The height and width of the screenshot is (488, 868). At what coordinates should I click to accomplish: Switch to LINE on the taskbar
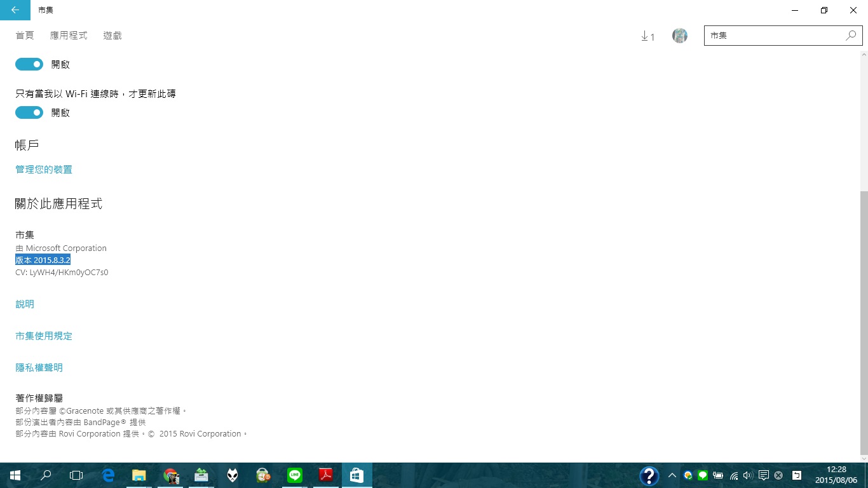tap(294, 475)
